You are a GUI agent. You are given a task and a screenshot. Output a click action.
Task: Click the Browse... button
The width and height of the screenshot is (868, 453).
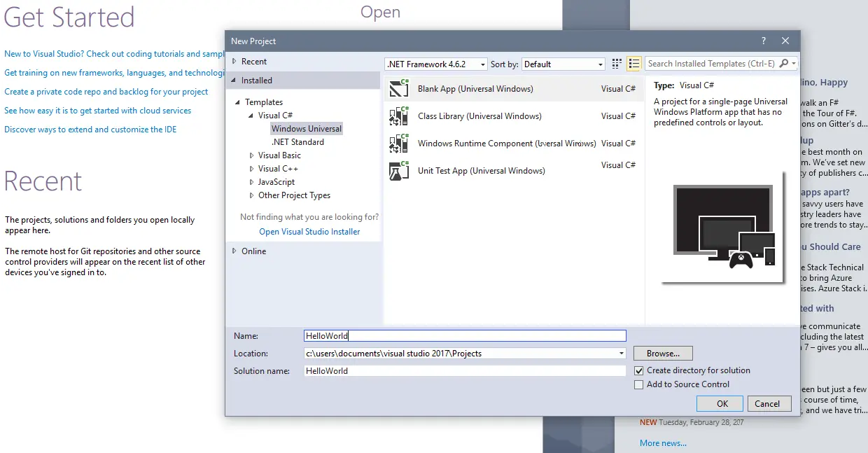tap(663, 354)
